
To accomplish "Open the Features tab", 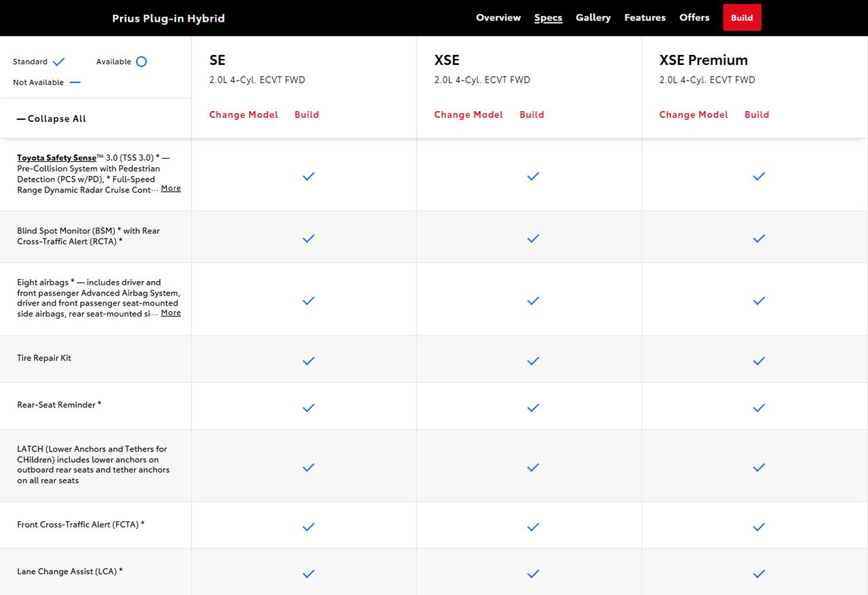I will tap(645, 18).
